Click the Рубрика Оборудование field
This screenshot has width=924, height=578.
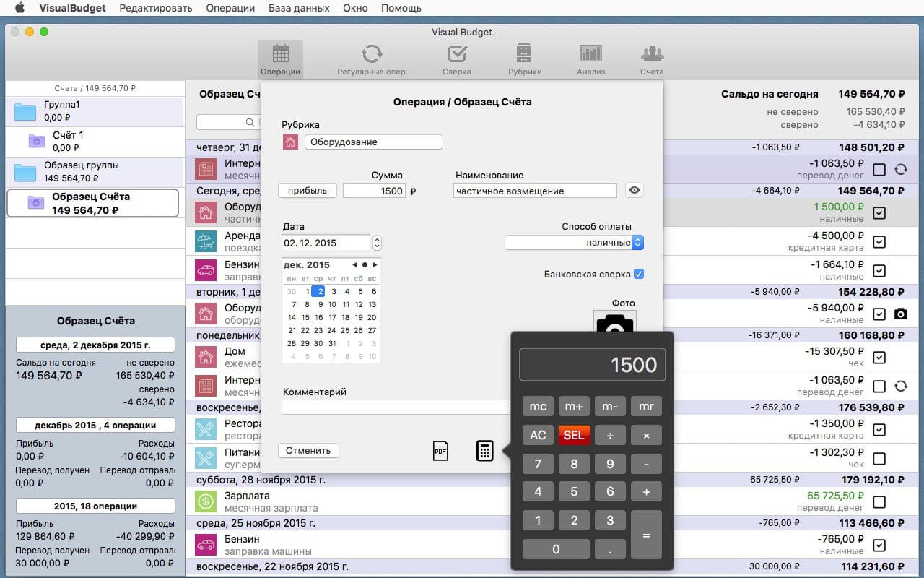click(374, 142)
